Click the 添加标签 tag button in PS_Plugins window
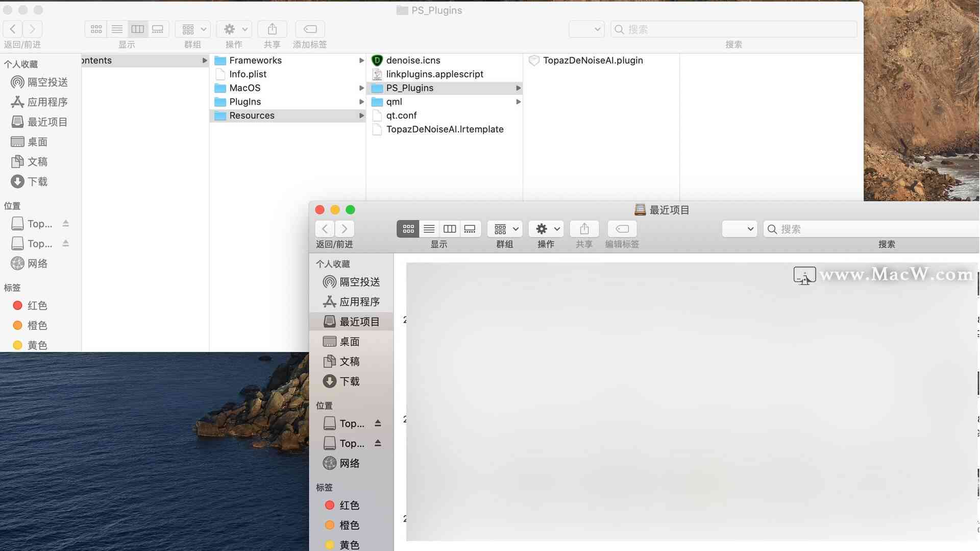 click(310, 29)
